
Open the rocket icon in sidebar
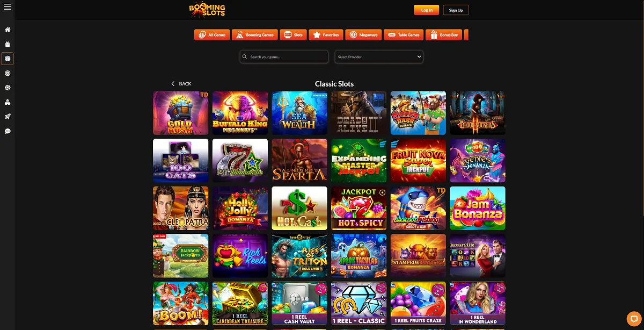tap(8, 117)
